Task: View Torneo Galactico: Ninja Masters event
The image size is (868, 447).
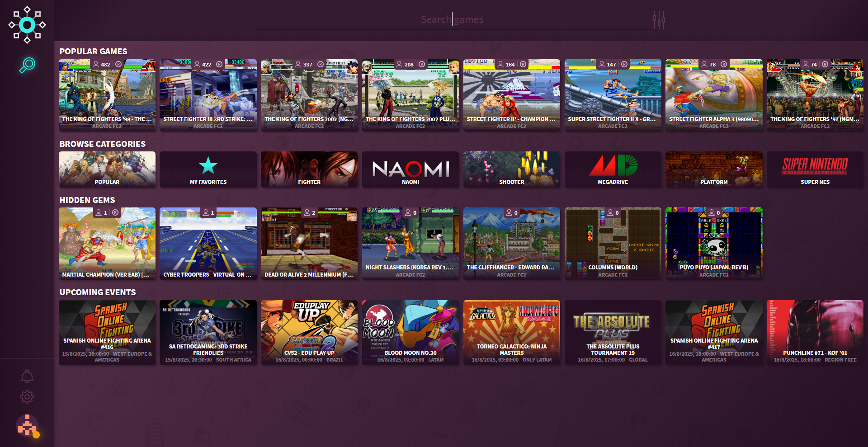Action: 512,333
